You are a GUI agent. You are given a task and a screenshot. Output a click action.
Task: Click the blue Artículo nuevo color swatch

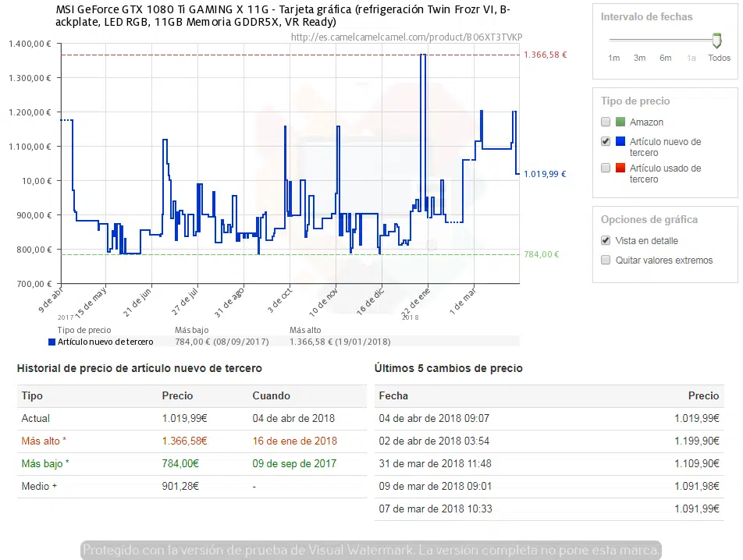620,141
